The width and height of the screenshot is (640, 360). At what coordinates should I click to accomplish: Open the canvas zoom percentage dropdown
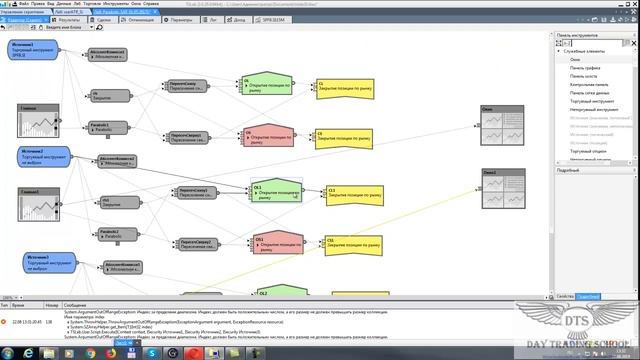(17, 298)
